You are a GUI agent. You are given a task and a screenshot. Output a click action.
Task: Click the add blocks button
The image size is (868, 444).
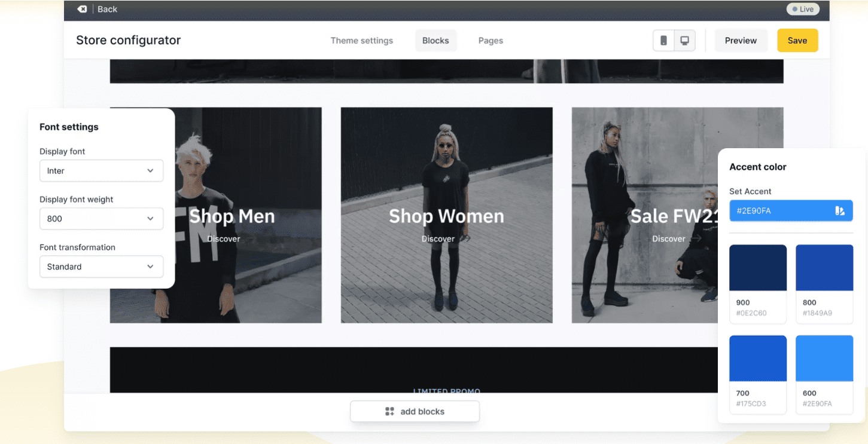click(x=415, y=411)
